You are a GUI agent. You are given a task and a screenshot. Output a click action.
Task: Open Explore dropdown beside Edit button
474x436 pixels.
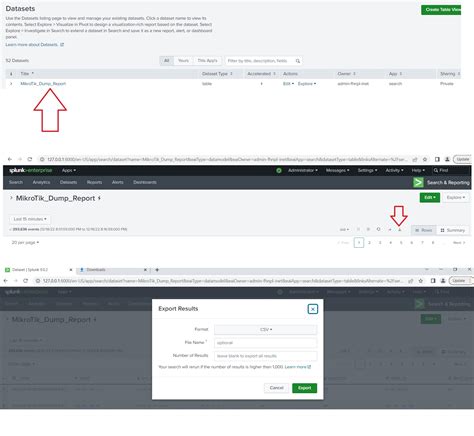pyautogui.click(x=455, y=197)
